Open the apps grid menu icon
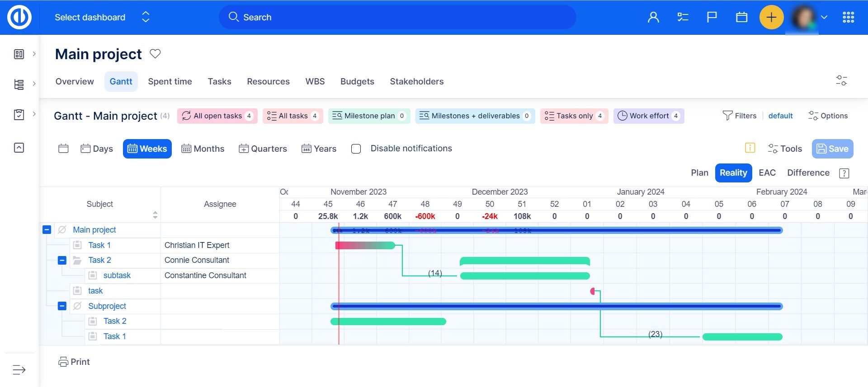The height and width of the screenshot is (387, 868). click(x=848, y=17)
